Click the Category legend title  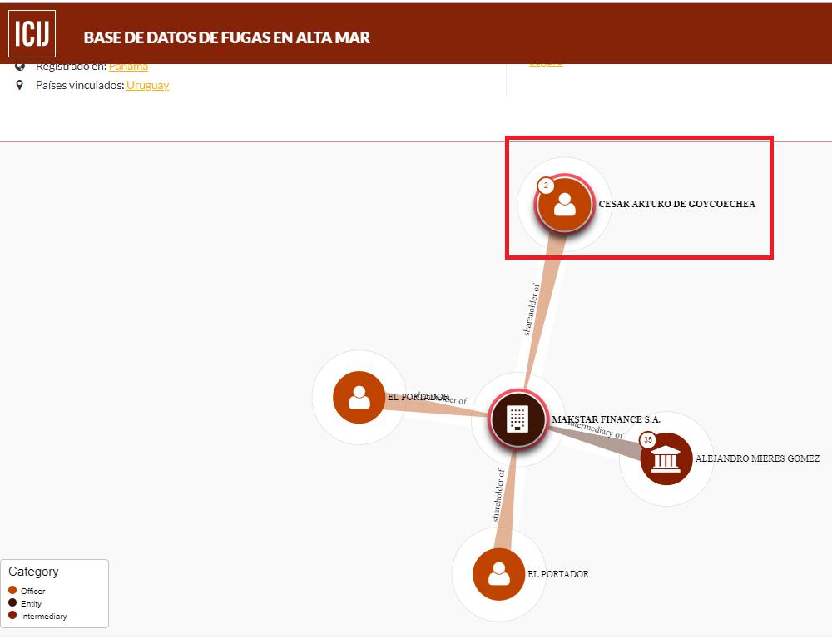pyautogui.click(x=33, y=572)
